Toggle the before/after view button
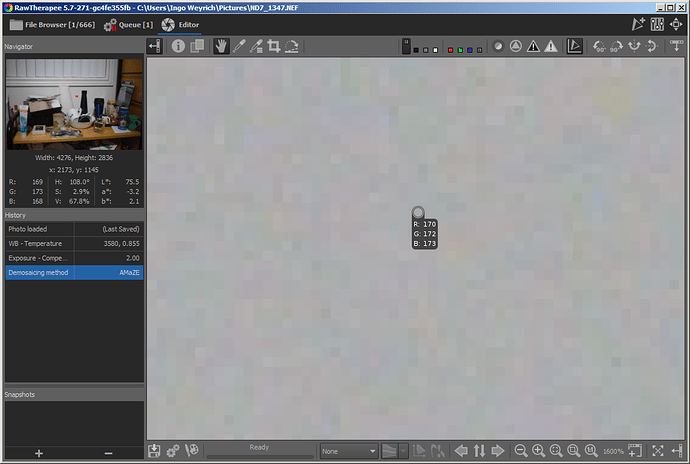This screenshot has width=690, height=464. [196, 46]
